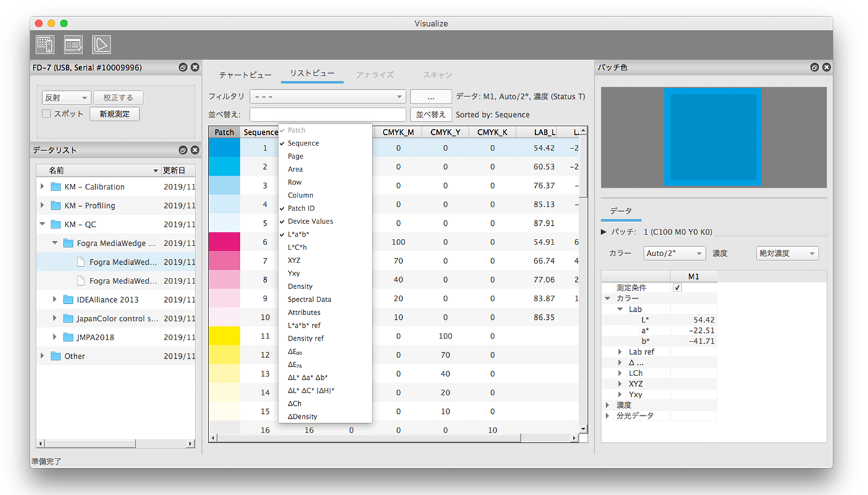Expand the パッチ details triangle

[x=604, y=232]
